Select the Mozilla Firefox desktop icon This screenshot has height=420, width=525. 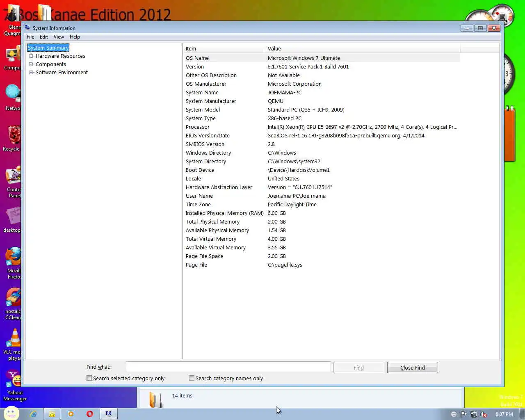pyautogui.click(x=13, y=263)
